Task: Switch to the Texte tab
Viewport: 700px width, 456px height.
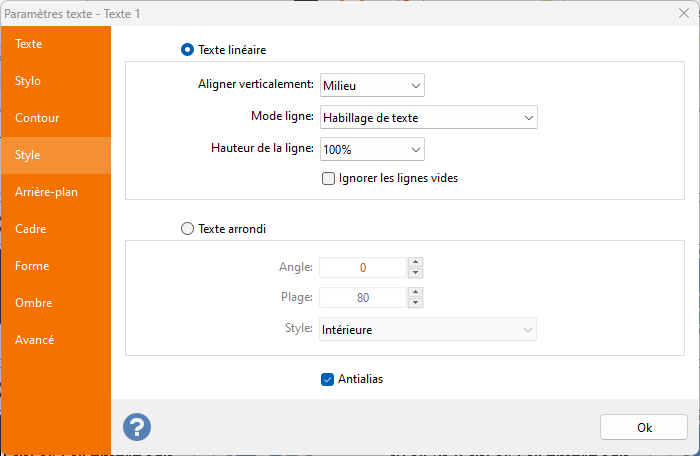Action: point(29,44)
